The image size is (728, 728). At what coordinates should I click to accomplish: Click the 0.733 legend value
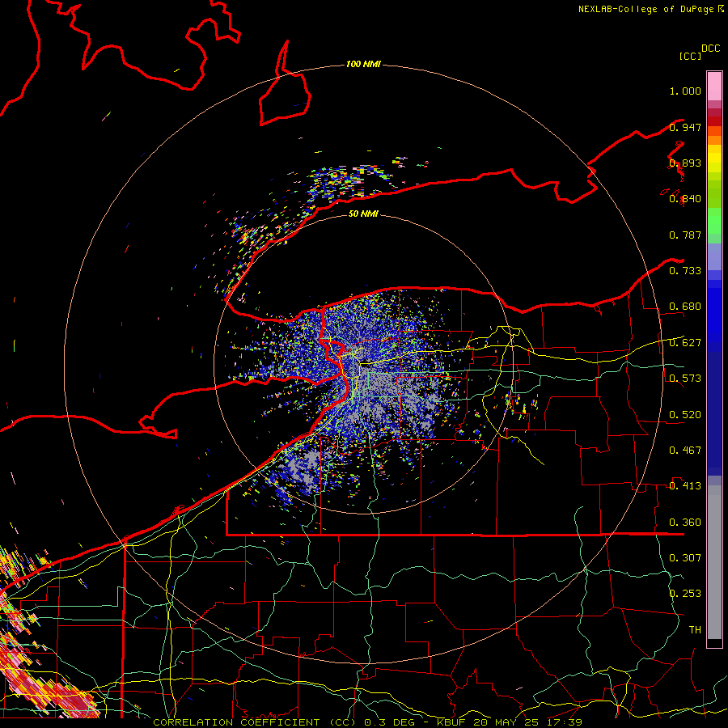coord(685,271)
